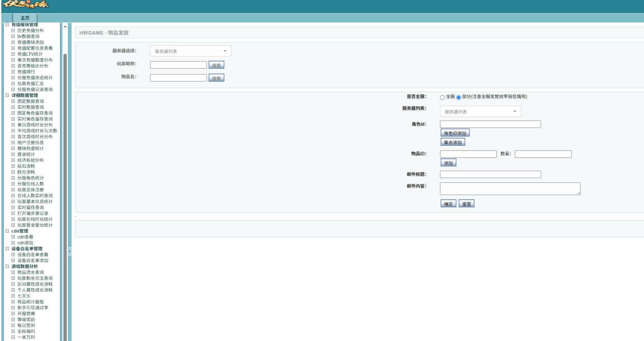
Task: Open cdn查看 menu entry
Action: tap(25, 237)
